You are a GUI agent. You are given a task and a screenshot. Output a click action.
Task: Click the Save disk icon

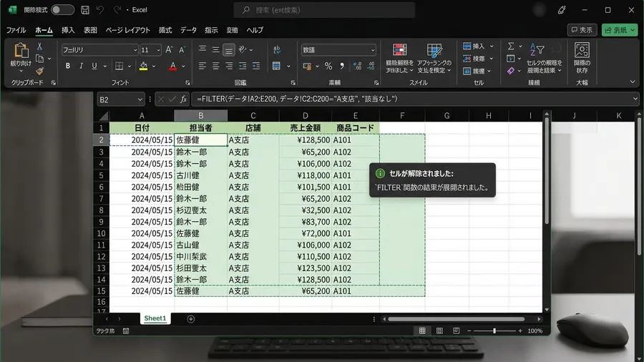coord(85,10)
